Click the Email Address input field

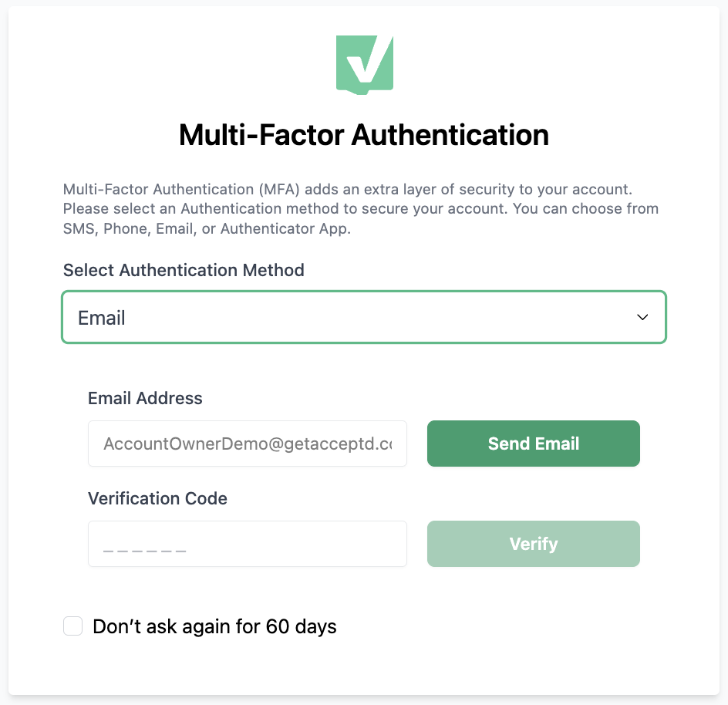click(247, 444)
